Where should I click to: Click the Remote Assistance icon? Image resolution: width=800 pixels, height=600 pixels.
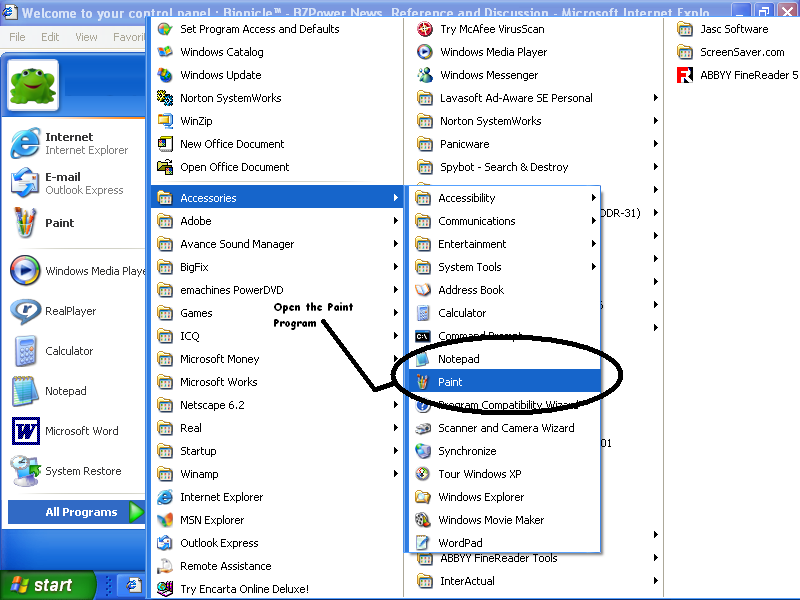[x=165, y=566]
